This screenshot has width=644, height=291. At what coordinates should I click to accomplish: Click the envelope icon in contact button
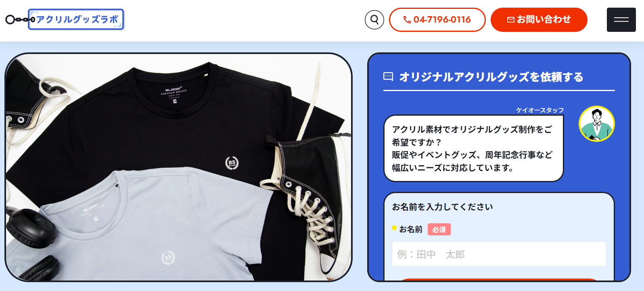pos(510,20)
